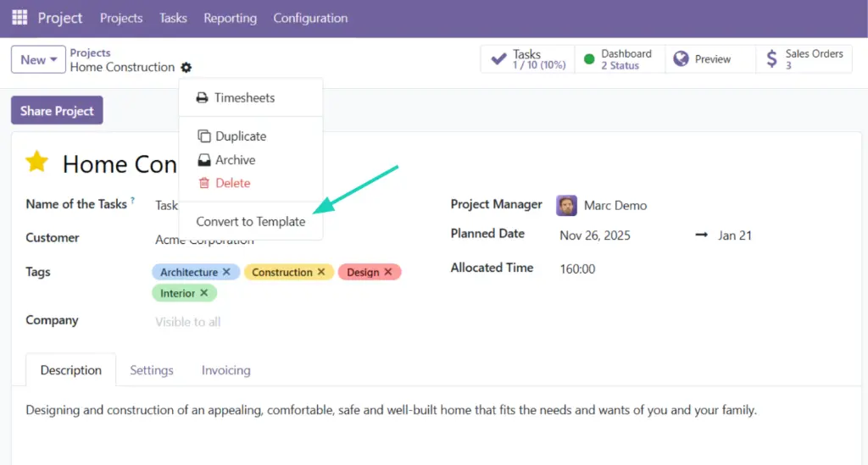The height and width of the screenshot is (465, 868).
Task: Open the Tasks 1 / 10 stat button
Action: pyautogui.click(x=527, y=59)
